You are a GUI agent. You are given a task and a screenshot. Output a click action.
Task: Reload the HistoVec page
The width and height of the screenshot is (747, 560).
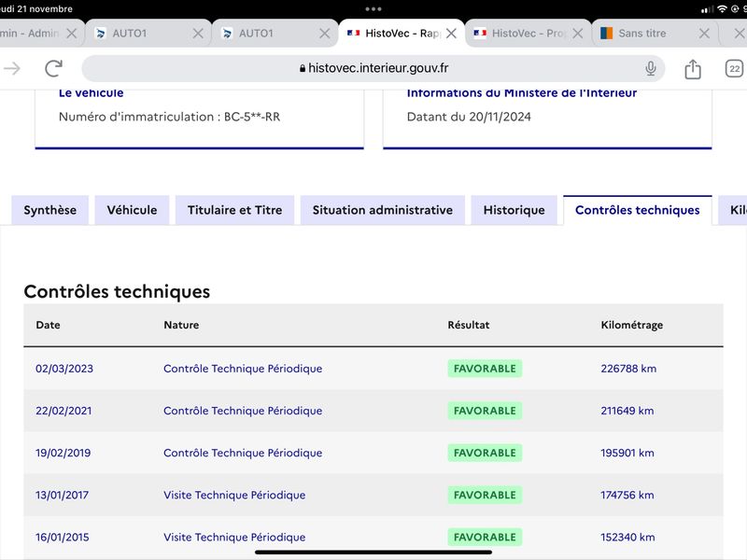(x=54, y=68)
